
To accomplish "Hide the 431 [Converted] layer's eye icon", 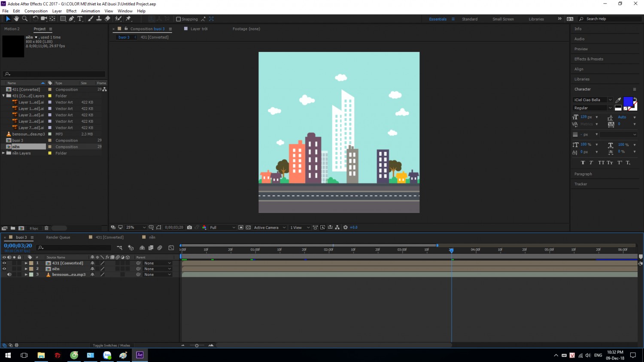I will (x=4, y=263).
